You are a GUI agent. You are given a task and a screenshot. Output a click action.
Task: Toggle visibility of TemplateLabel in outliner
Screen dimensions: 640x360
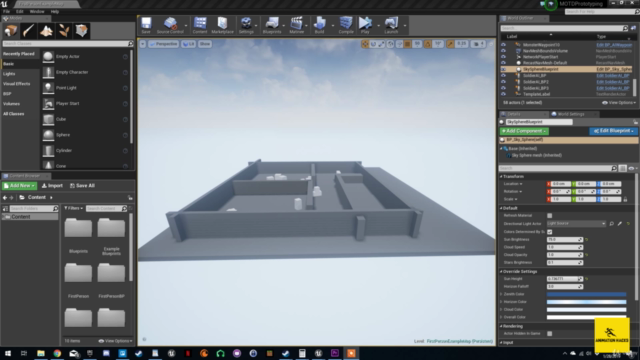click(503, 94)
